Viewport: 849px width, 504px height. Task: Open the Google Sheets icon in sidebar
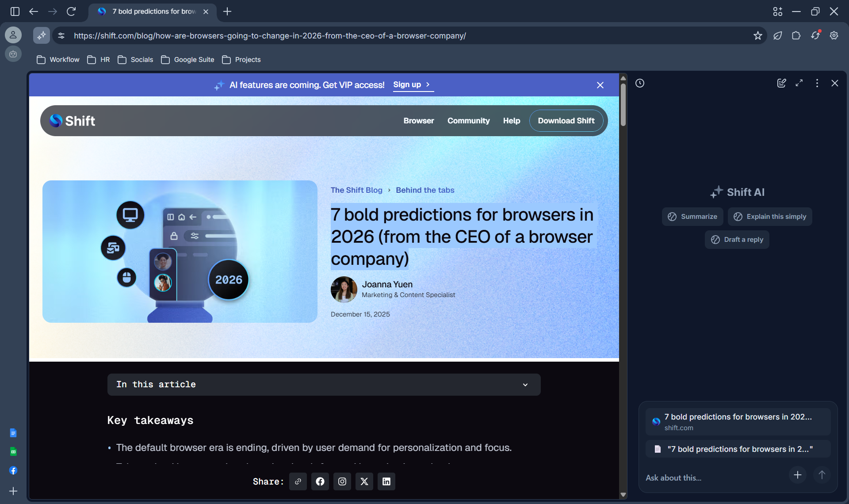point(13,452)
